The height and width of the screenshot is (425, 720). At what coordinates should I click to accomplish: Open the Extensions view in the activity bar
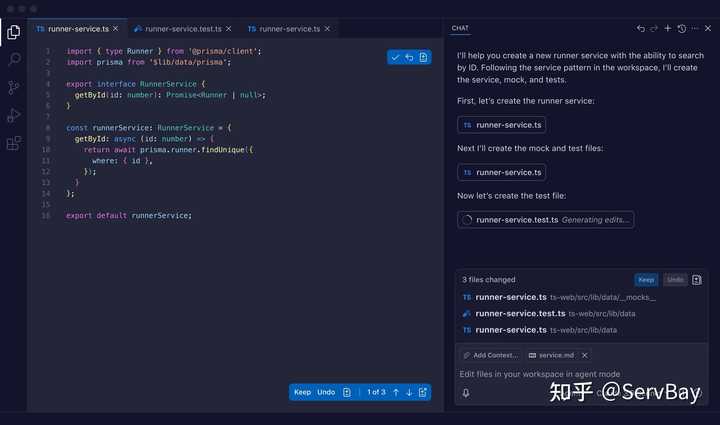14,144
